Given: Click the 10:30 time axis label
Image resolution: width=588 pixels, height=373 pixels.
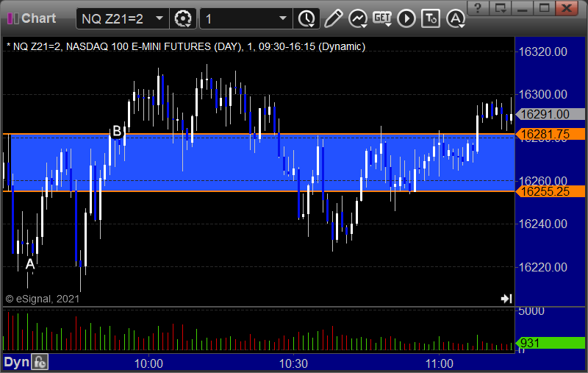Looking at the screenshot, I should pyautogui.click(x=293, y=363).
